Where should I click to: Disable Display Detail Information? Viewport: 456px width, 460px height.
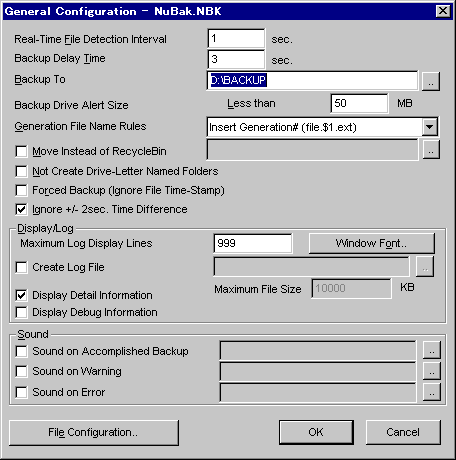click(x=21, y=295)
